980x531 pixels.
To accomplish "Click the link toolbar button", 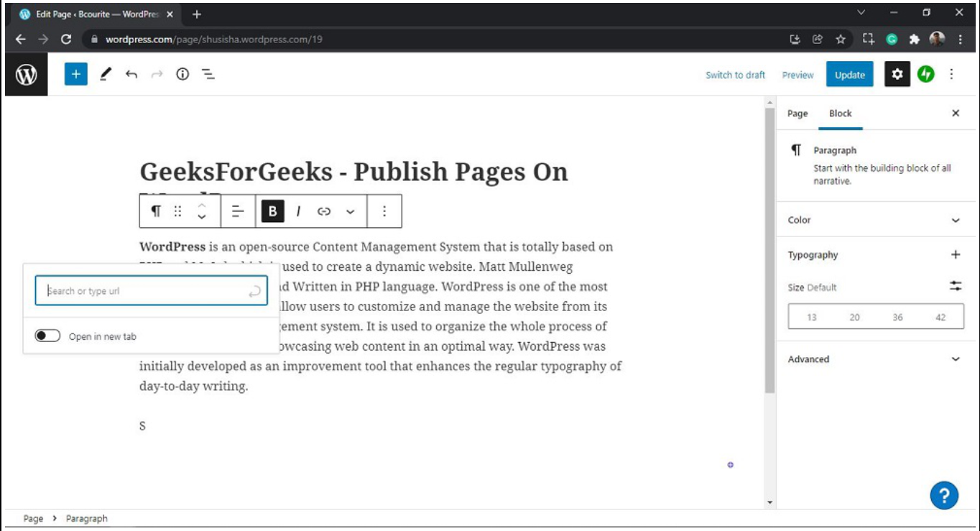I will 324,211.
